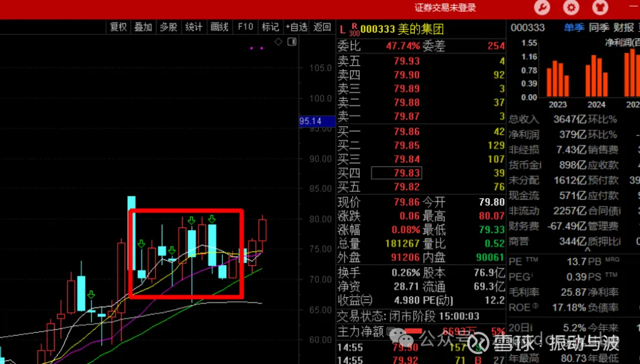
Task: Click the PE TTM value 13.7
Action: (x=577, y=262)
